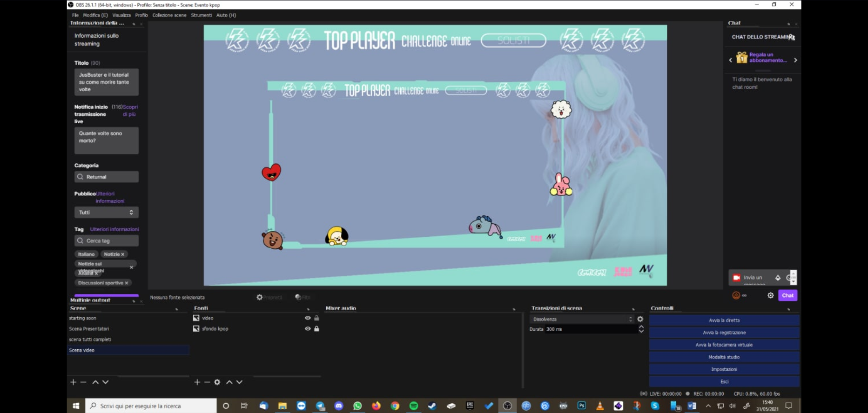Toggle visibility of video source
Image resolution: width=868 pixels, height=413 pixels.
pyautogui.click(x=308, y=318)
